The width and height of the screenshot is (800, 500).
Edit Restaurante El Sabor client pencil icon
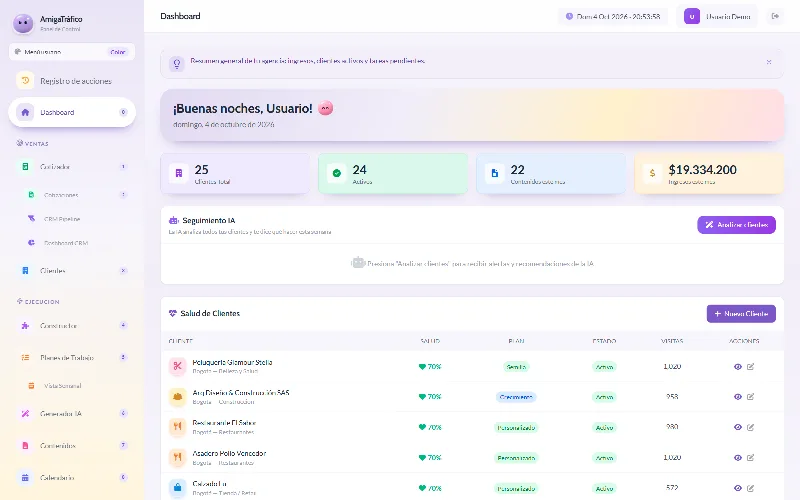pyautogui.click(x=751, y=427)
